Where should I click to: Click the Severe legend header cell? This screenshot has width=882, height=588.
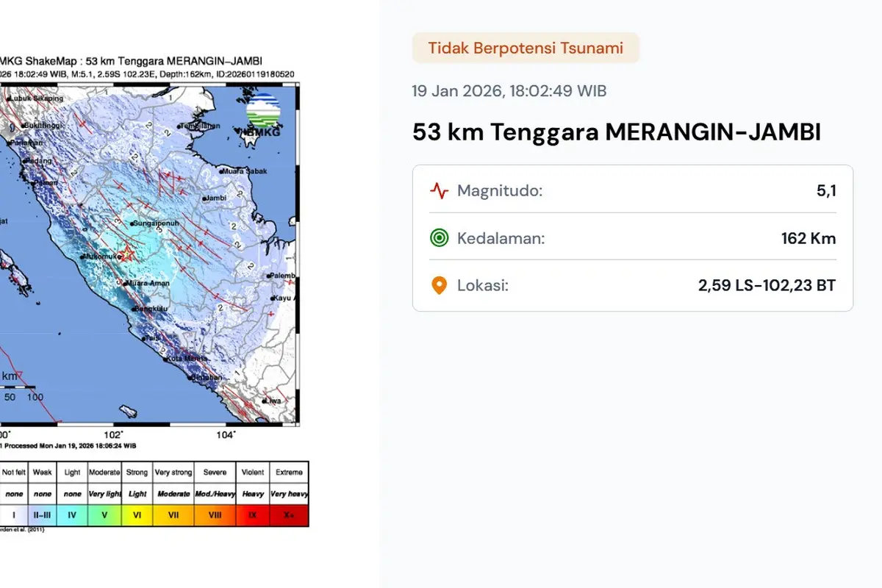(215, 473)
